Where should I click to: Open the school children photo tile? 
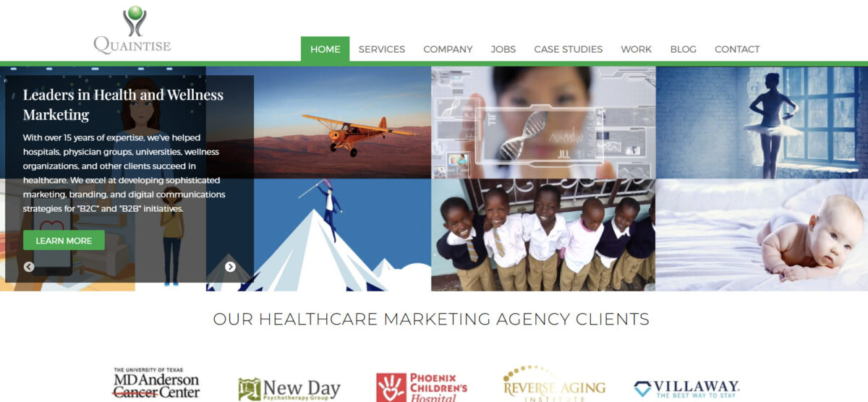click(x=543, y=235)
